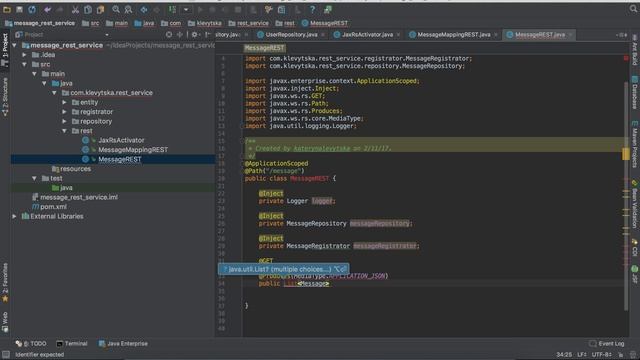Expand the registrator package

(x=64, y=112)
